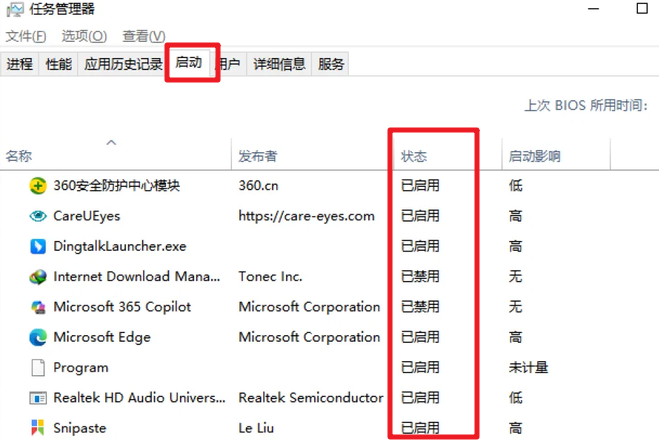Screen dimensions: 659x440
Task: Click the CareUEyes eye icon
Action: 38,216
